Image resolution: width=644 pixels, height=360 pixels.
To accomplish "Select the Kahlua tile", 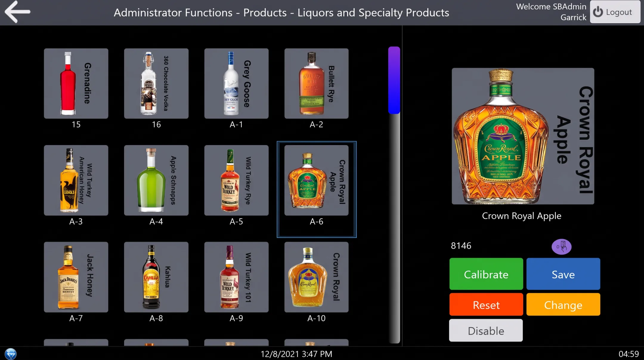I will pos(156,277).
